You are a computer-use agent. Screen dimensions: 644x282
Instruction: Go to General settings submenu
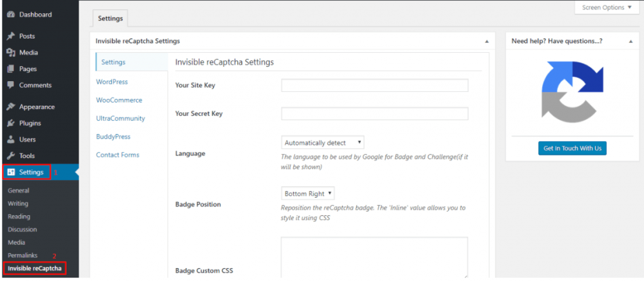[x=18, y=190]
